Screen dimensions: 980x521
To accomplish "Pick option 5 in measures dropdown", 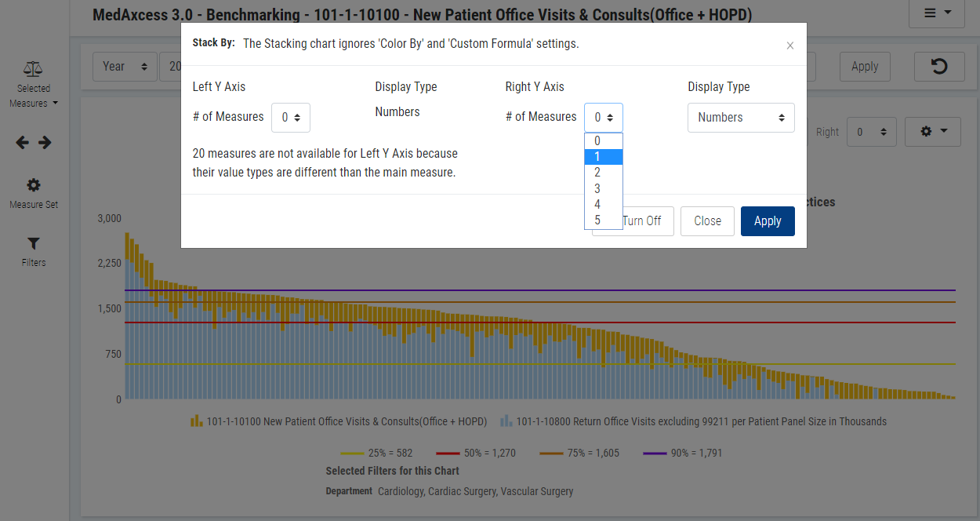I will (603, 220).
